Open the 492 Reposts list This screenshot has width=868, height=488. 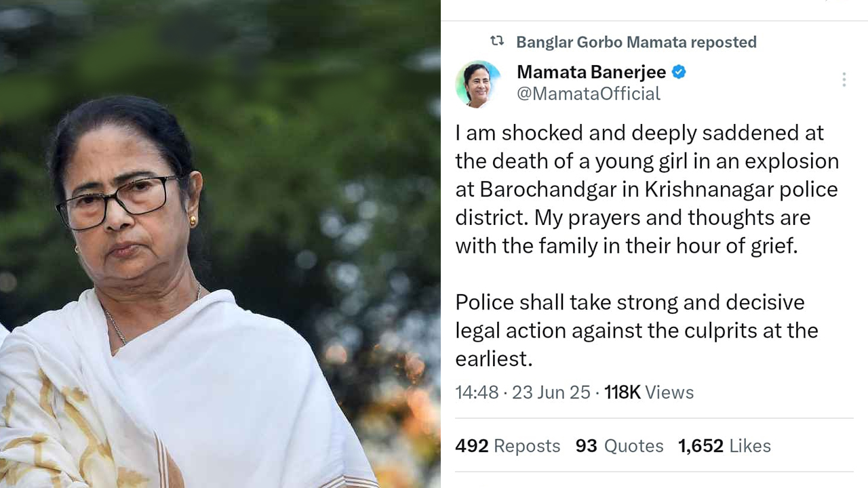click(508, 446)
